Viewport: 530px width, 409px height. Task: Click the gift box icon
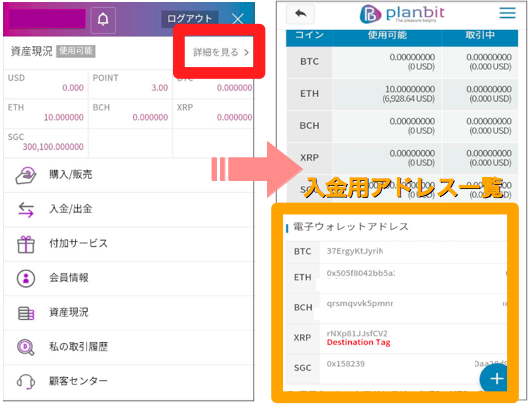[x=26, y=244]
